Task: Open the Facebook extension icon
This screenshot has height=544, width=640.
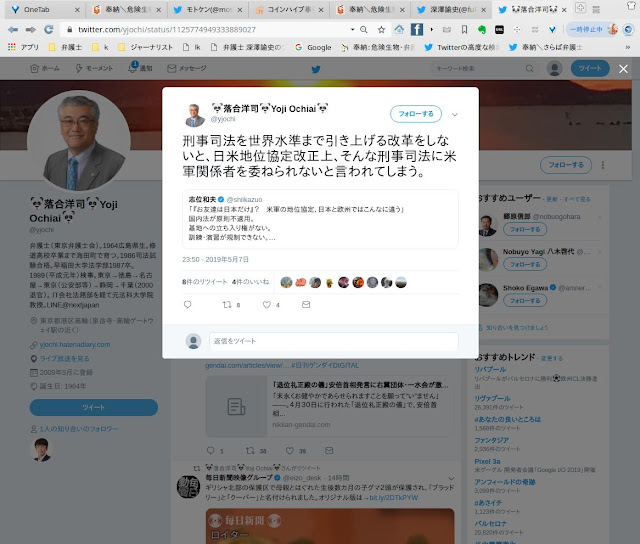Action: point(416,29)
